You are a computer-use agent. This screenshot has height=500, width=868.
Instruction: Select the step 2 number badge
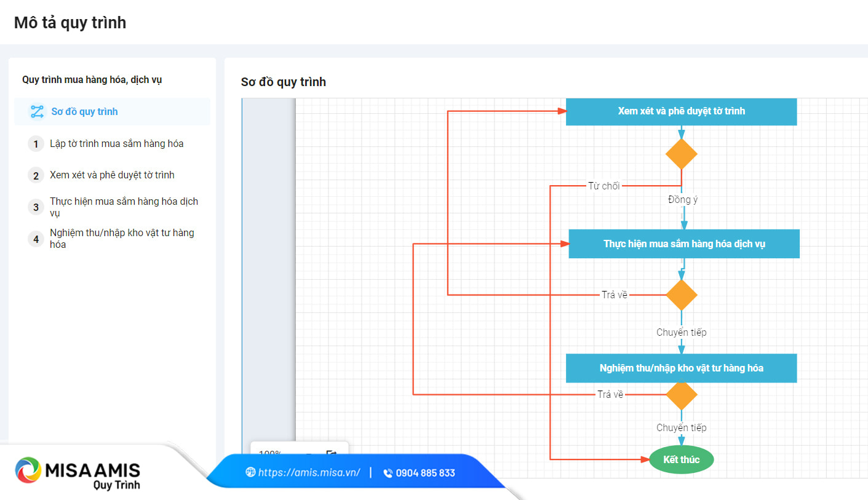pyautogui.click(x=36, y=175)
